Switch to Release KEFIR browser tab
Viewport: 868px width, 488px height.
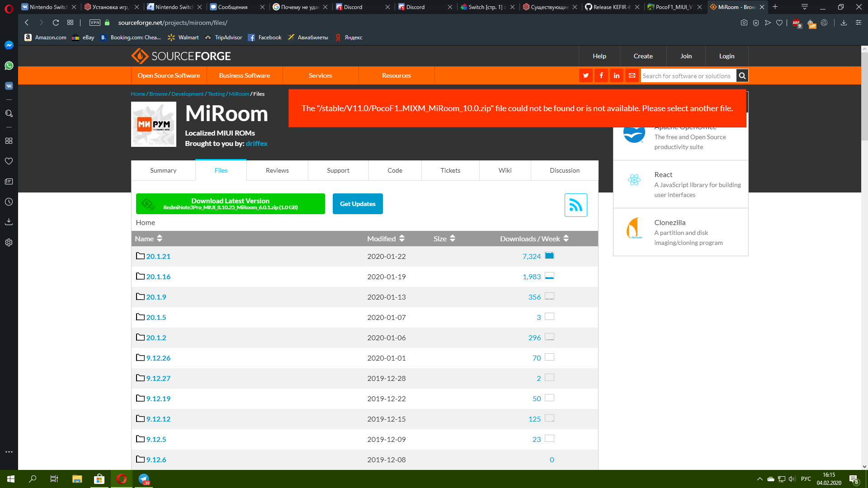coord(611,7)
